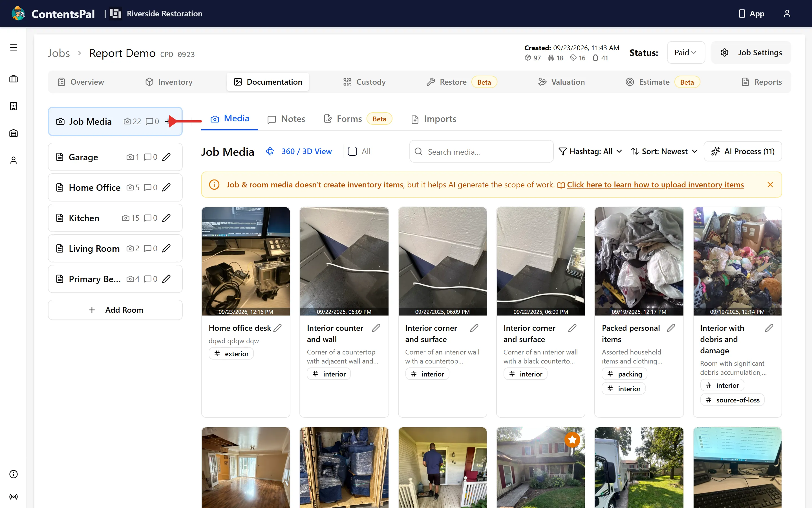The image size is (812, 508).
Task: Click the Add Room button
Action: click(115, 310)
